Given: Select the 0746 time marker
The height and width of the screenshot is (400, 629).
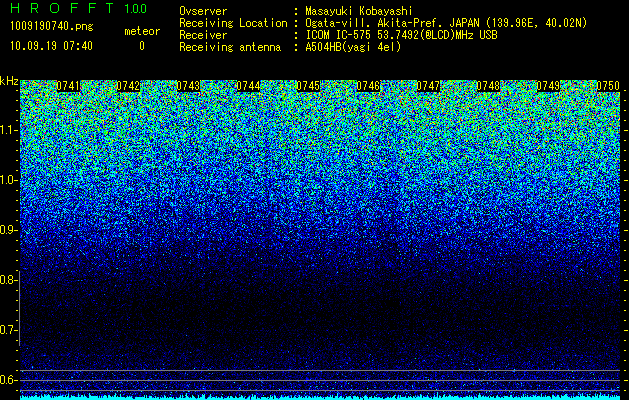Looking at the screenshot, I should pos(368,86).
